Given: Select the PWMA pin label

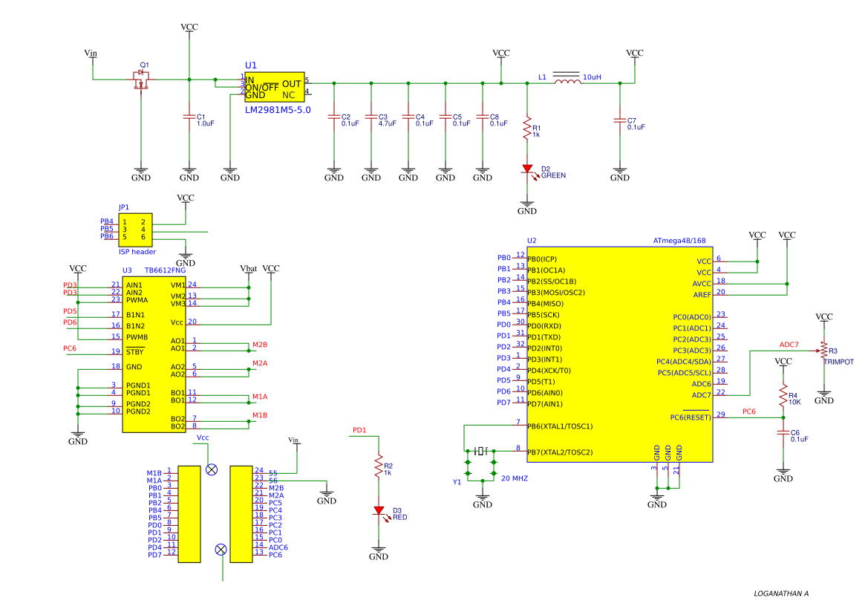Looking at the screenshot, I should click(x=137, y=300).
